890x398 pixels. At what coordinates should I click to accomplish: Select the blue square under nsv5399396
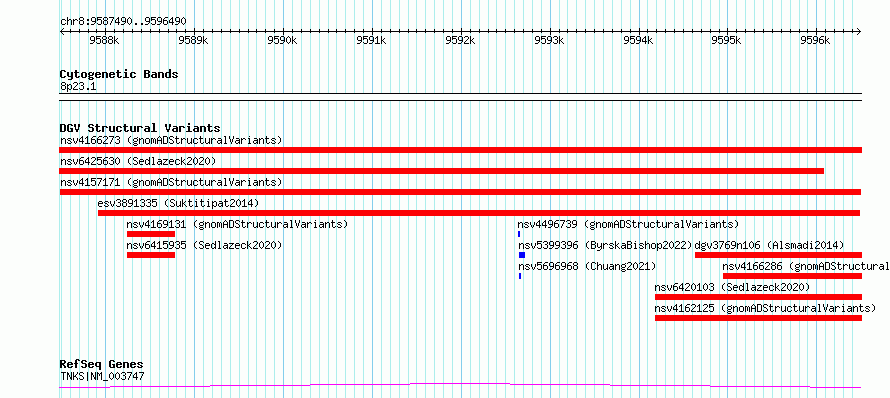pos(522,255)
